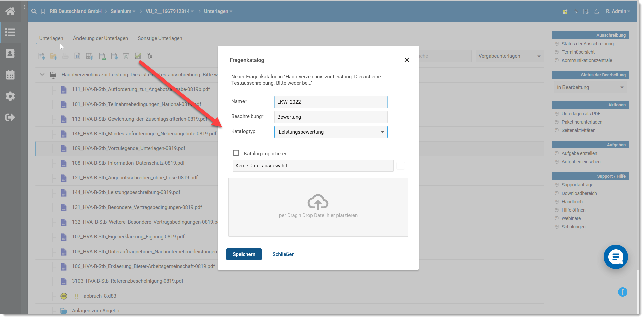This screenshot has width=644, height=319.
Task: Open the Vergabeunterlagen dropdown
Action: pyautogui.click(x=510, y=56)
